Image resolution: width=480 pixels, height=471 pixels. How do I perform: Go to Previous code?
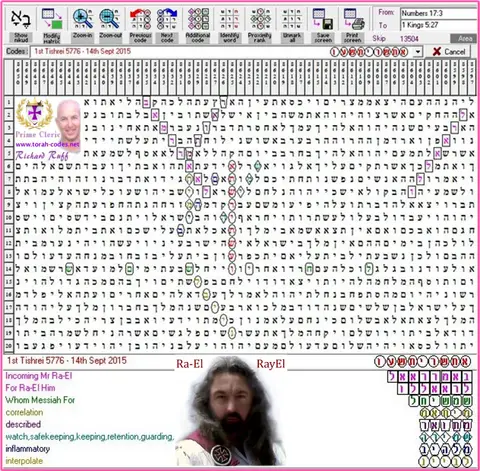click(140, 19)
